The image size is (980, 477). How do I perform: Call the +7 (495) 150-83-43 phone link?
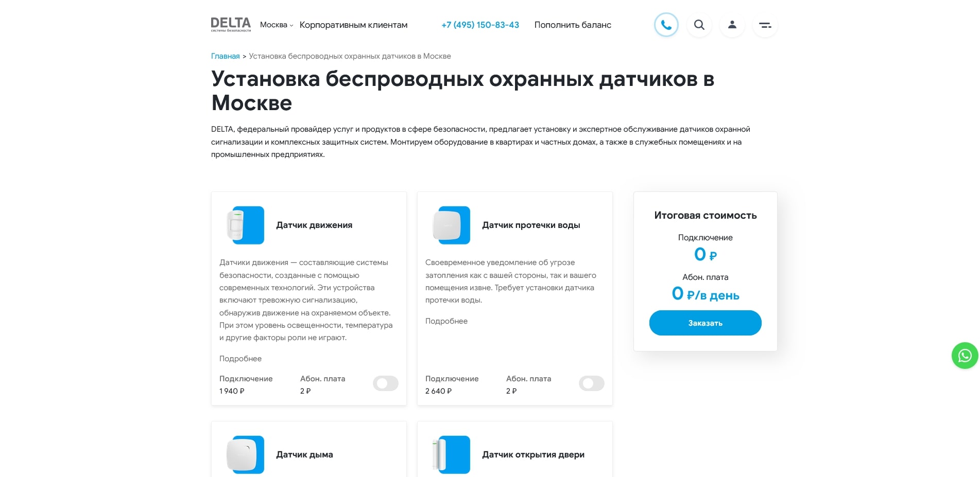(479, 25)
